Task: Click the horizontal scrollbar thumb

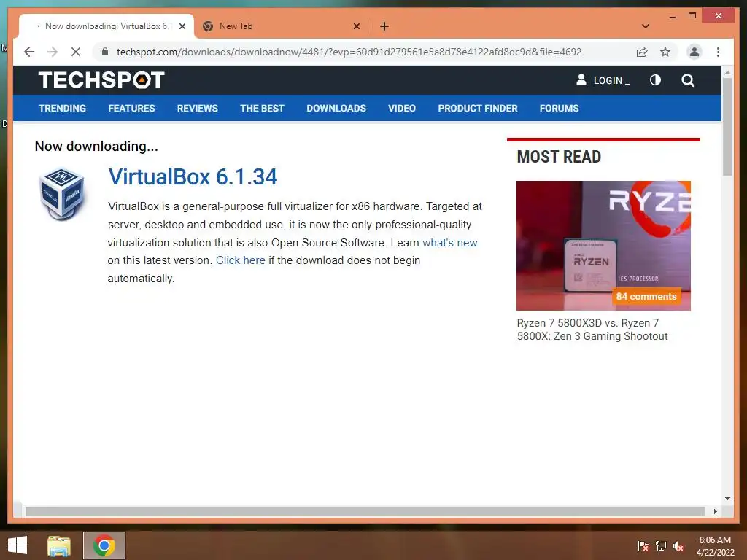Action: pos(365,511)
